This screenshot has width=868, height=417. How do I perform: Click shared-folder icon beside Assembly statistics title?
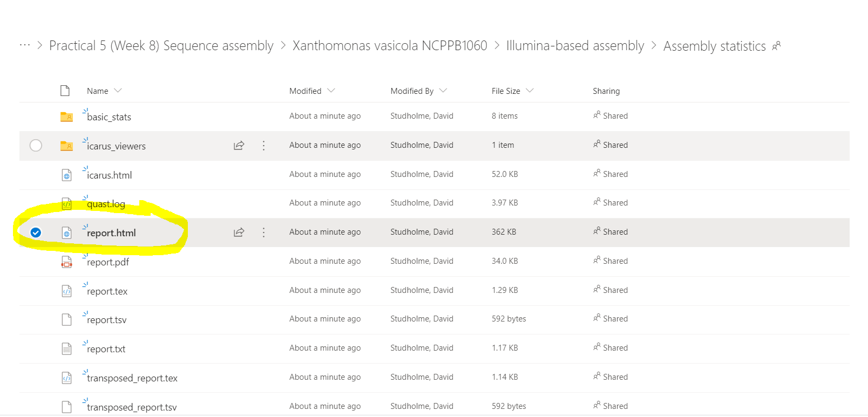point(777,46)
